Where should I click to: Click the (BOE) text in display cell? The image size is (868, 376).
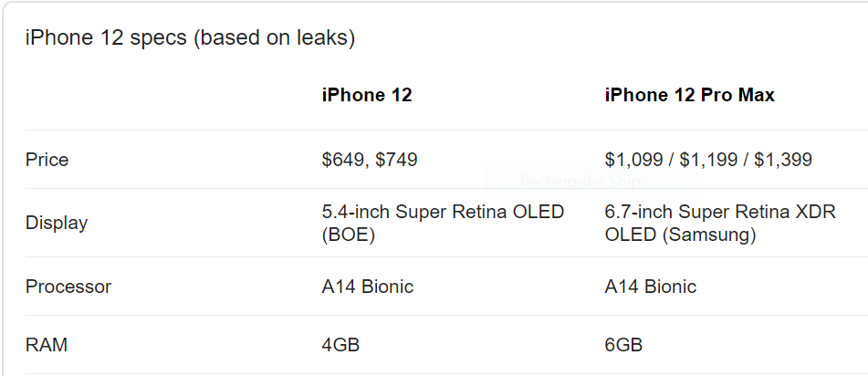coord(348,235)
